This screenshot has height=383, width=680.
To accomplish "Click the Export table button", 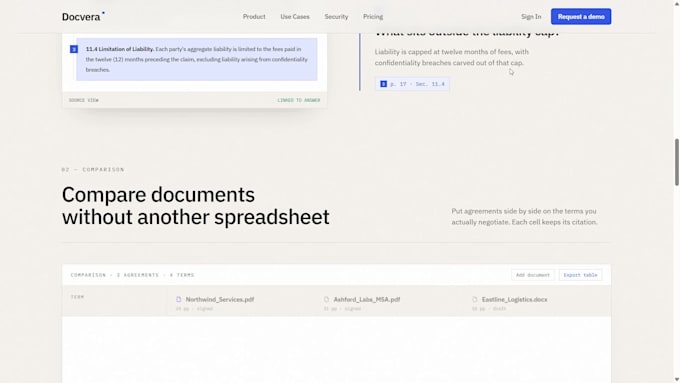I will point(580,275).
